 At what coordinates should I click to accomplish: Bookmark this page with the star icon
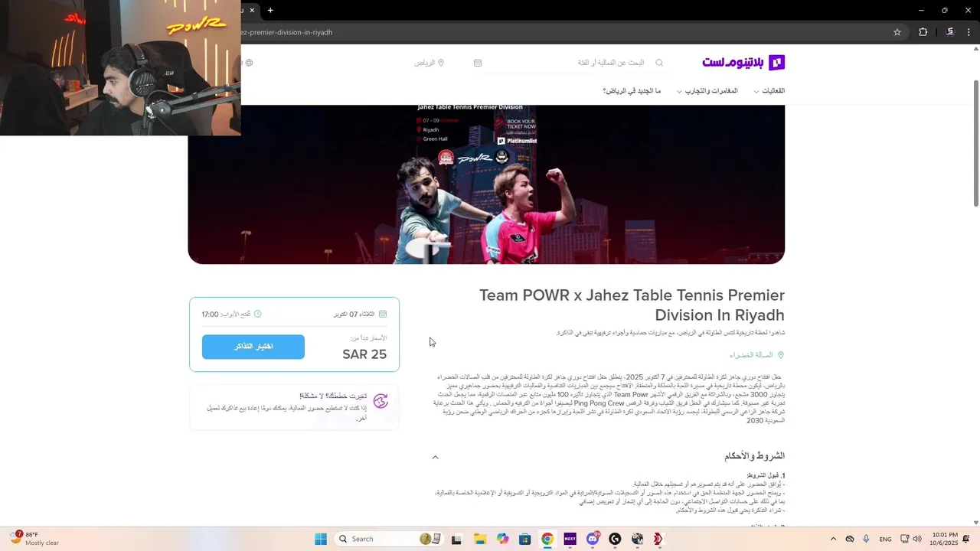coord(897,32)
